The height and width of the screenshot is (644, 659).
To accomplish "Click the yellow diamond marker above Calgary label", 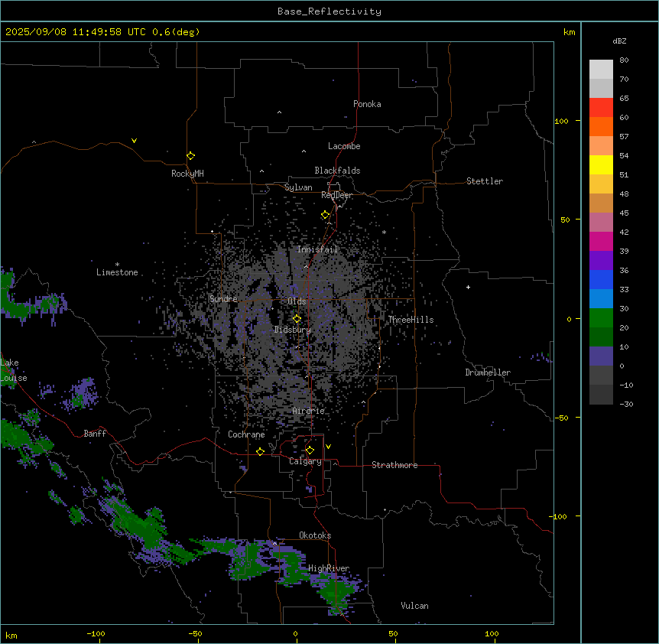I will coord(310,450).
